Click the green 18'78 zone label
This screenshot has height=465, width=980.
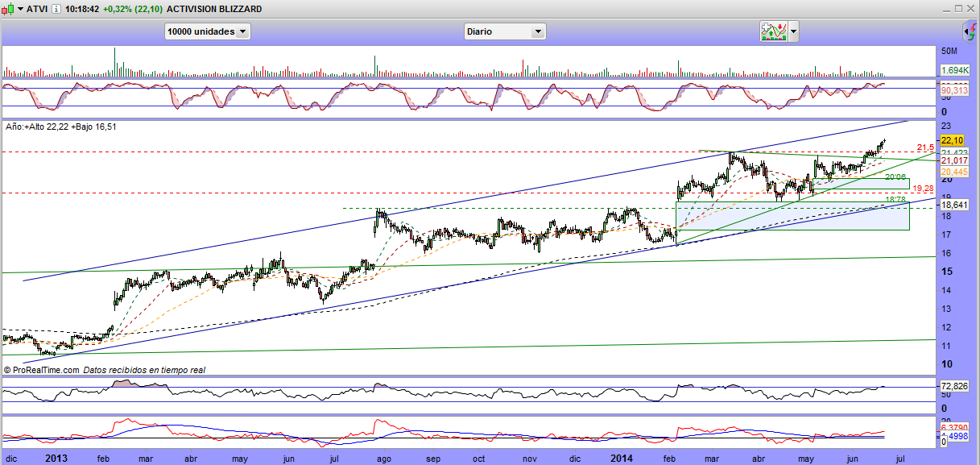(896, 199)
